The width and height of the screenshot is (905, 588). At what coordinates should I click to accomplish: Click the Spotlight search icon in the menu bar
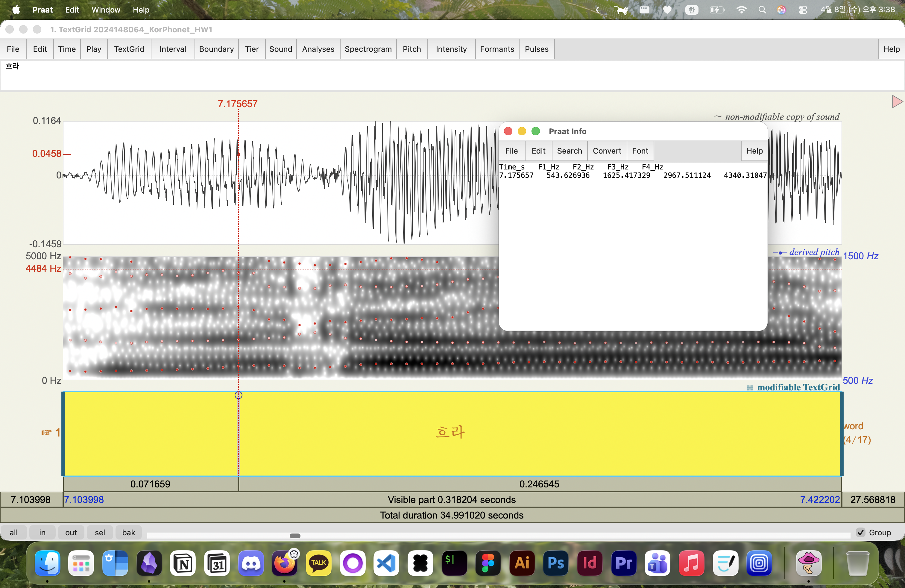click(x=762, y=10)
